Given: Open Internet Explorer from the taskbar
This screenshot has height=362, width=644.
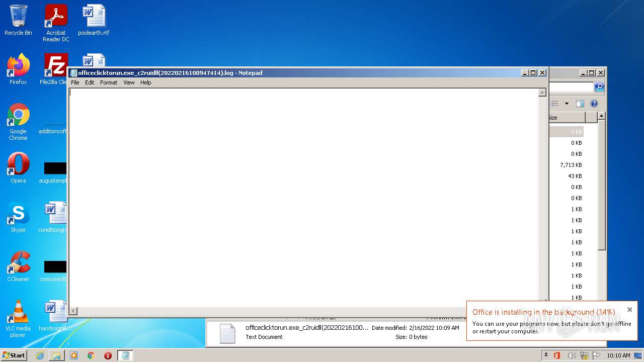Looking at the screenshot, I should [x=40, y=355].
